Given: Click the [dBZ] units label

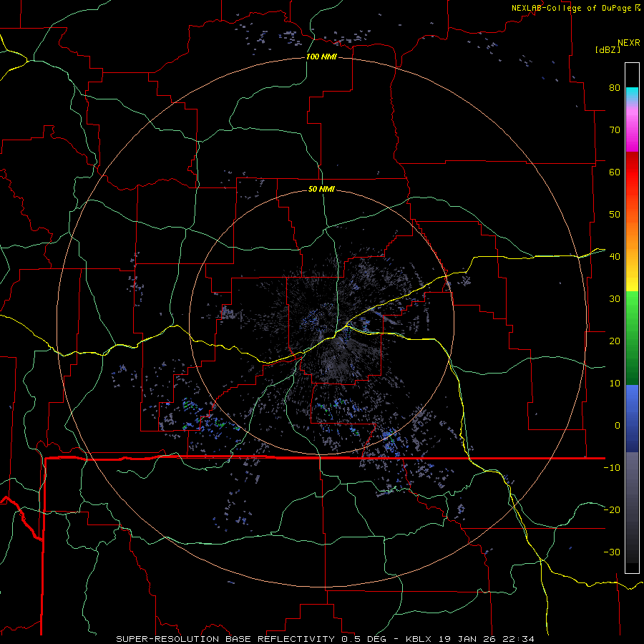Looking at the screenshot, I should pyautogui.click(x=608, y=50).
